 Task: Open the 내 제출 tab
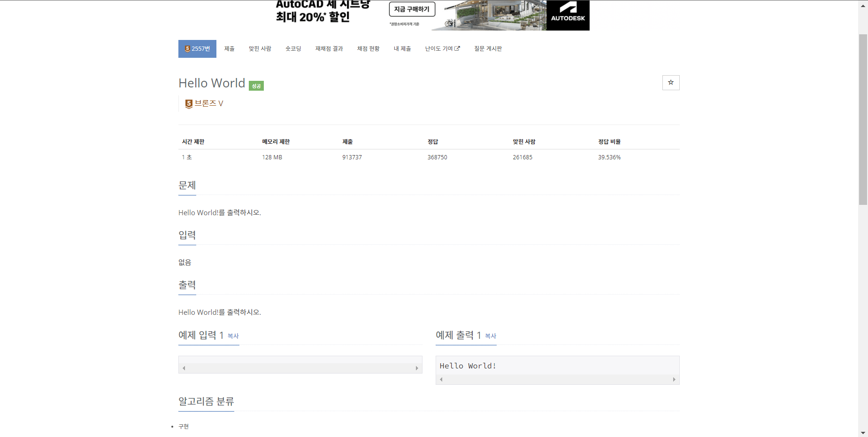pos(402,48)
